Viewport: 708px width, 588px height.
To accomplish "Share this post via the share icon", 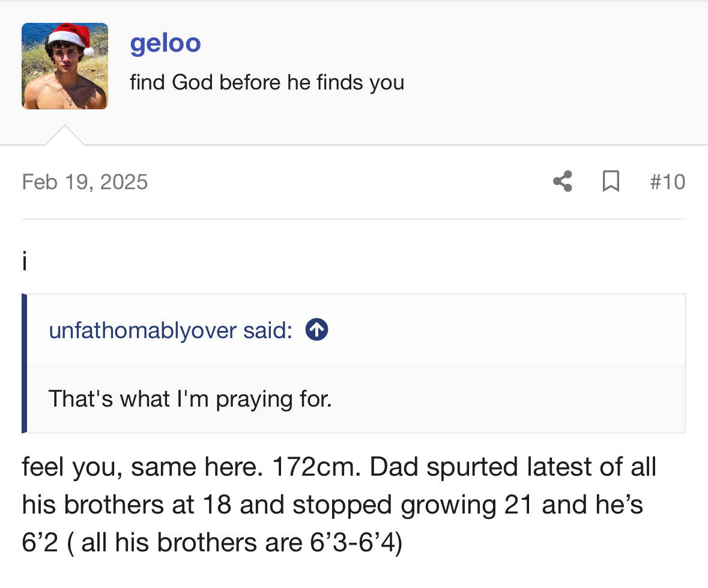I will [563, 181].
